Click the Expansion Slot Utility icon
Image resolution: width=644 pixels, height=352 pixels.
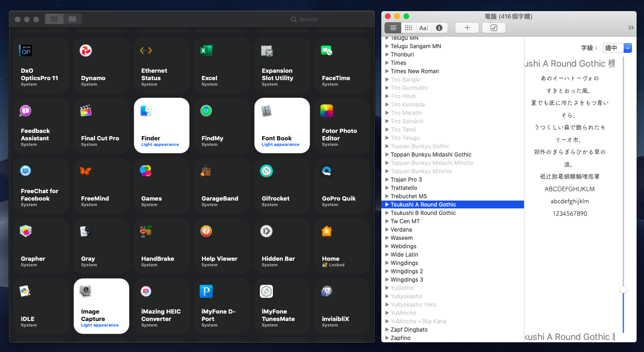(266, 50)
